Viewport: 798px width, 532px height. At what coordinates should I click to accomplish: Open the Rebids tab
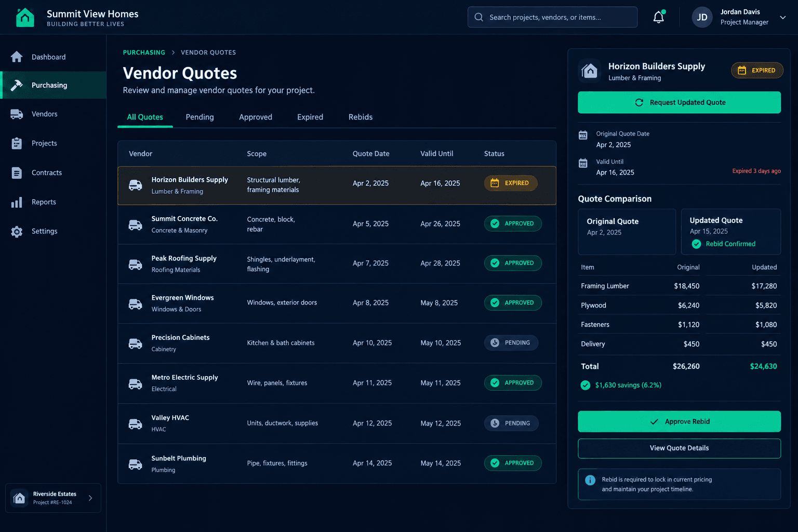[361, 117]
